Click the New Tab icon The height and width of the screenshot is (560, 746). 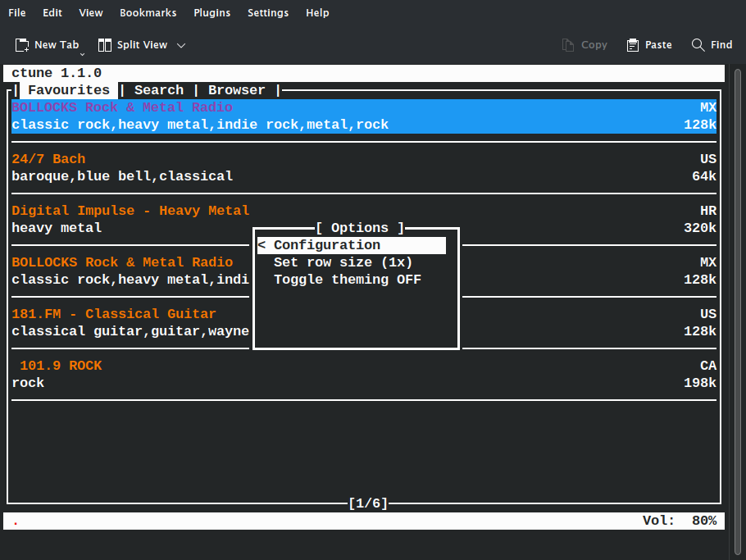(22, 45)
